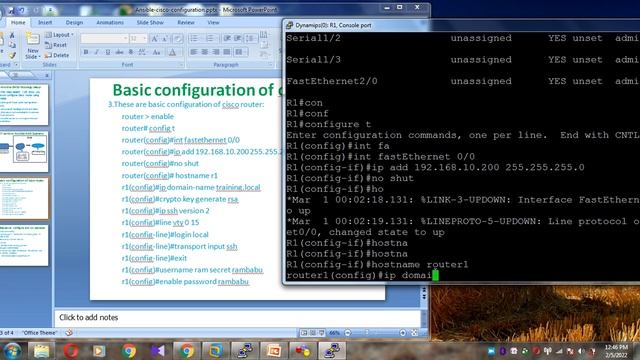Image resolution: width=640 pixels, height=360 pixels.
Task: Toggle Align Text Left
Action: (193, 52)
